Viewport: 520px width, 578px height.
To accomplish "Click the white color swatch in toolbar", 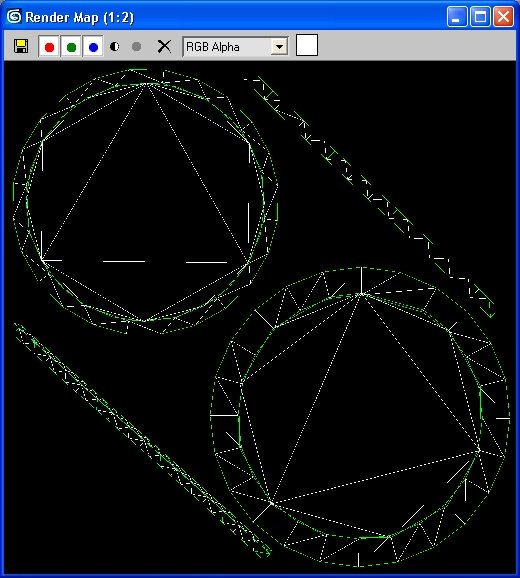I will pyautogui.click(x=307, y=45).
